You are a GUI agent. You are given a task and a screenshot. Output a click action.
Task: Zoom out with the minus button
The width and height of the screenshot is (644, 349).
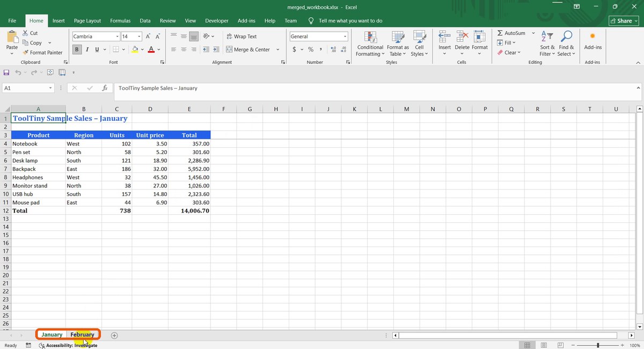coord(573,345)
